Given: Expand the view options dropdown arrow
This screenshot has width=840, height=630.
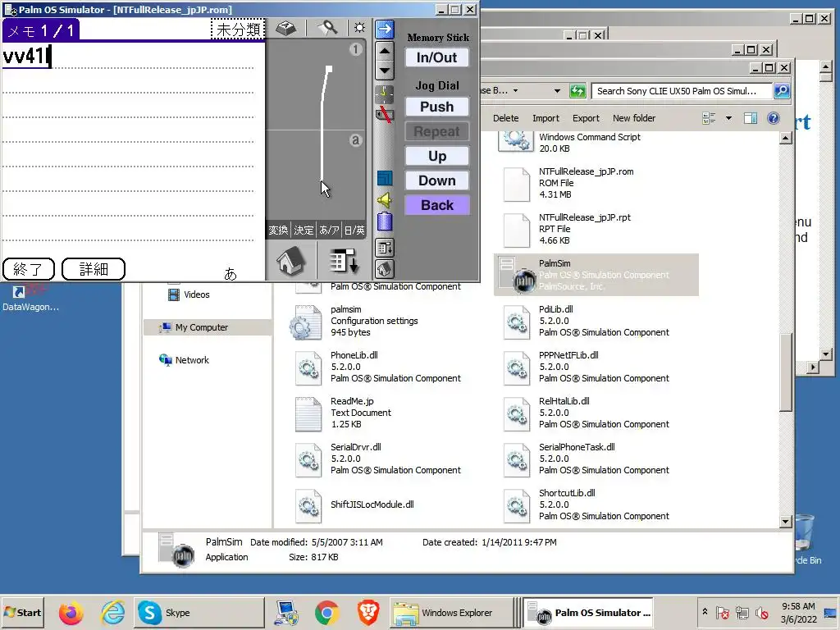Looking at the screenshot, I should coord(728,118).
